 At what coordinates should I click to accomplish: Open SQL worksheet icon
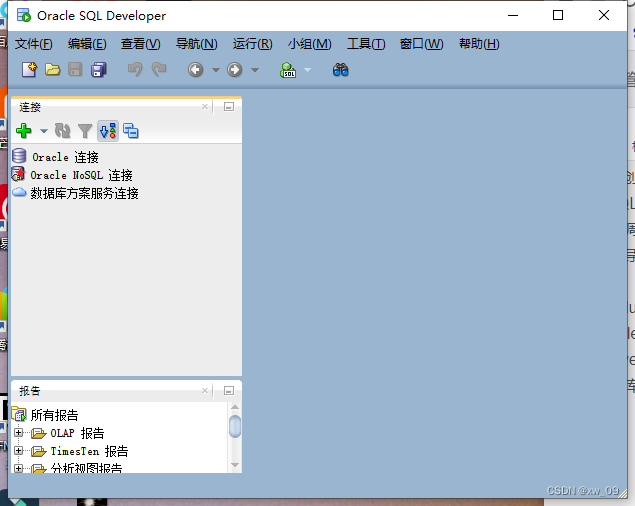click(x=288, y=70)
